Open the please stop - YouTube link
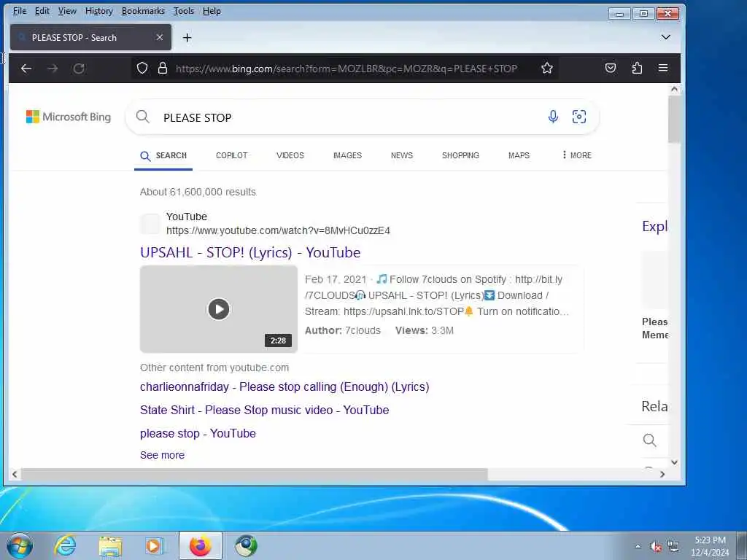Screen dimensions: 747x560 (198, 433)
